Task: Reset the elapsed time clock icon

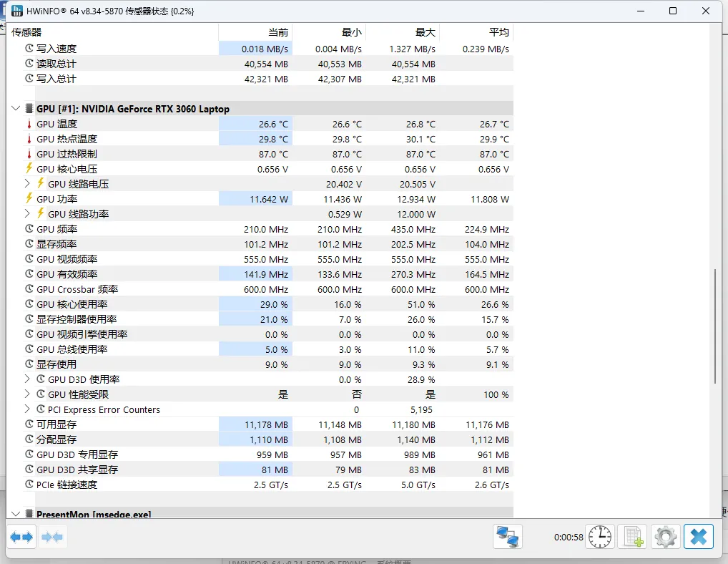Action: 600,537
